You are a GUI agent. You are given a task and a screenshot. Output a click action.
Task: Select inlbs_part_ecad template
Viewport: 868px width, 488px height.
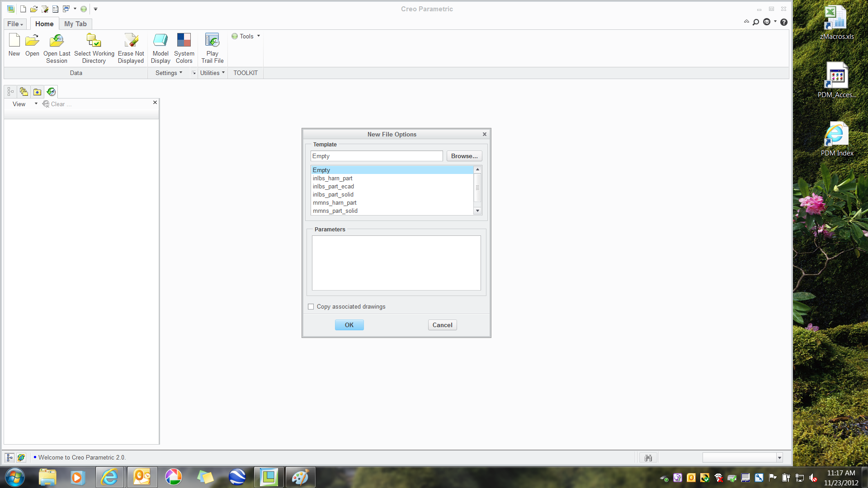coord(392,186)
